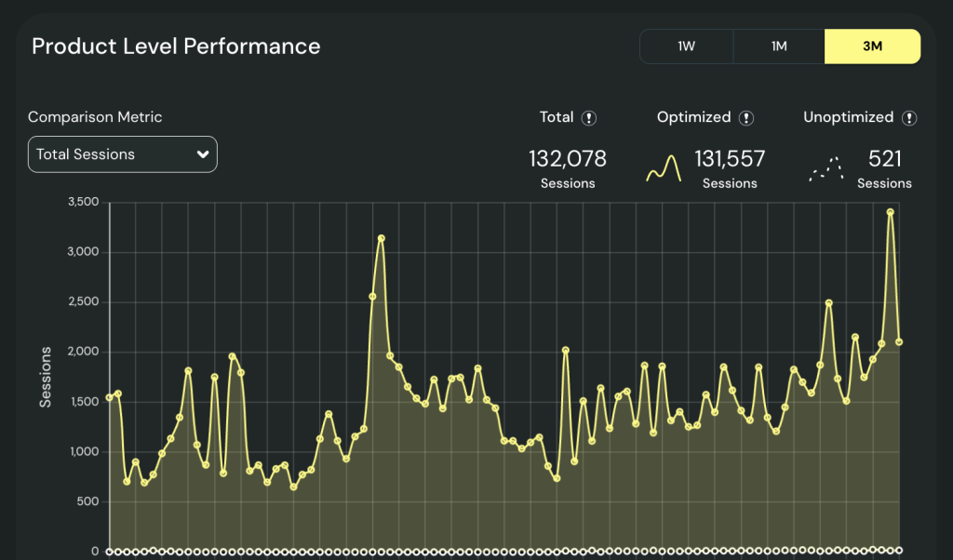Switch time range to 1M
Image resolution: width=953 pixels, height=560 pixels.
(779, 47)
